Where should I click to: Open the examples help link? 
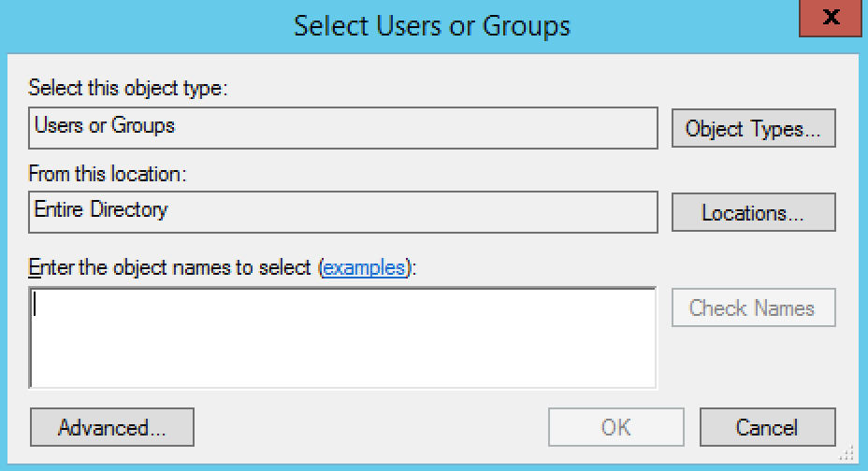365,267
